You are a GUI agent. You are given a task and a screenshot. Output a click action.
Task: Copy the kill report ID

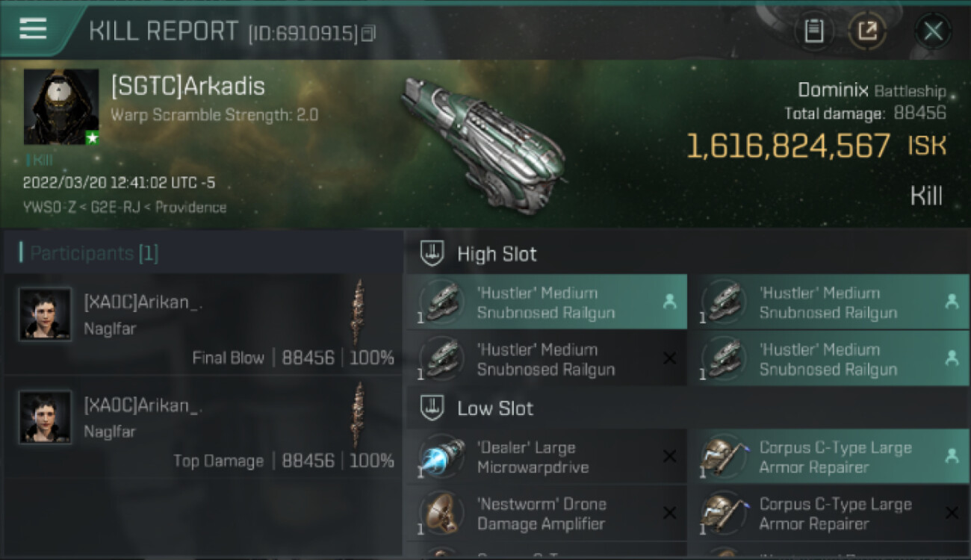tap(367, 34)
